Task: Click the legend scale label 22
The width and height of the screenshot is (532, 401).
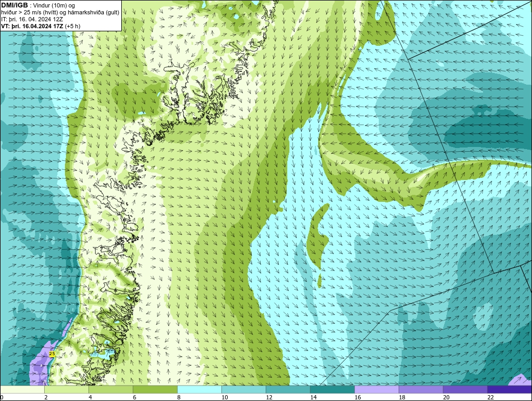Action: tap(491, 397)
